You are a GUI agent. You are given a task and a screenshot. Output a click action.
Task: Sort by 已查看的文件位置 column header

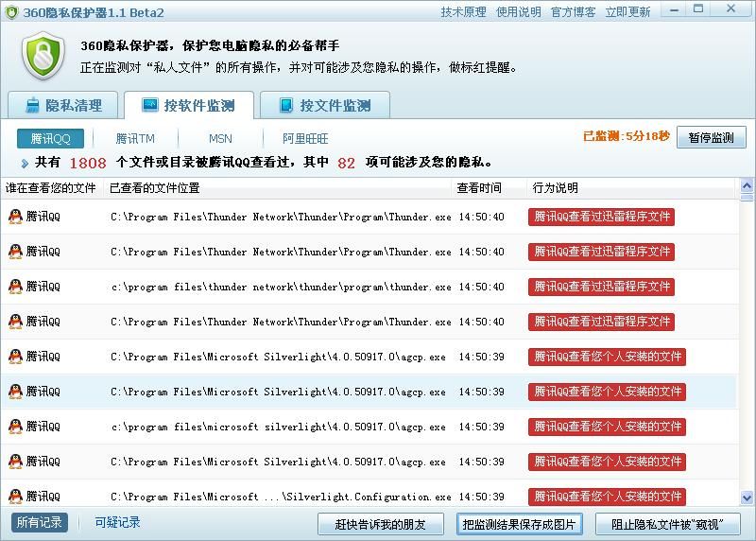pyautogui.click(x=277, y=187)
